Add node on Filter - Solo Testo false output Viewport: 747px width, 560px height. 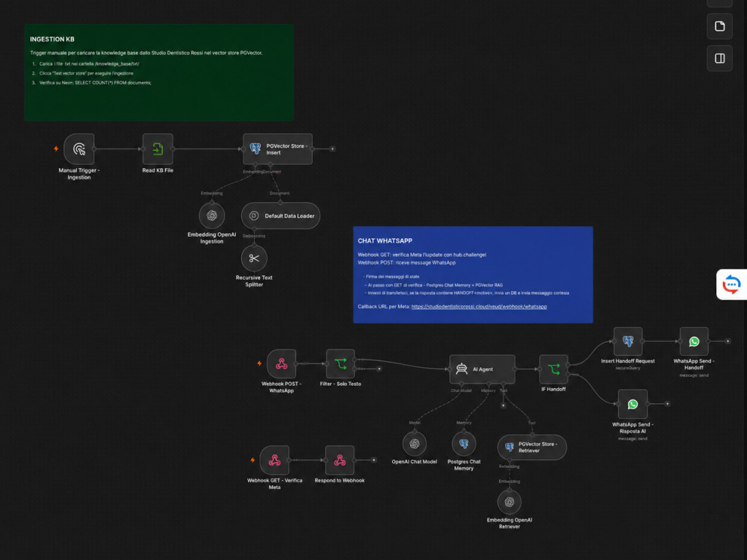click(x=379, y=369)
